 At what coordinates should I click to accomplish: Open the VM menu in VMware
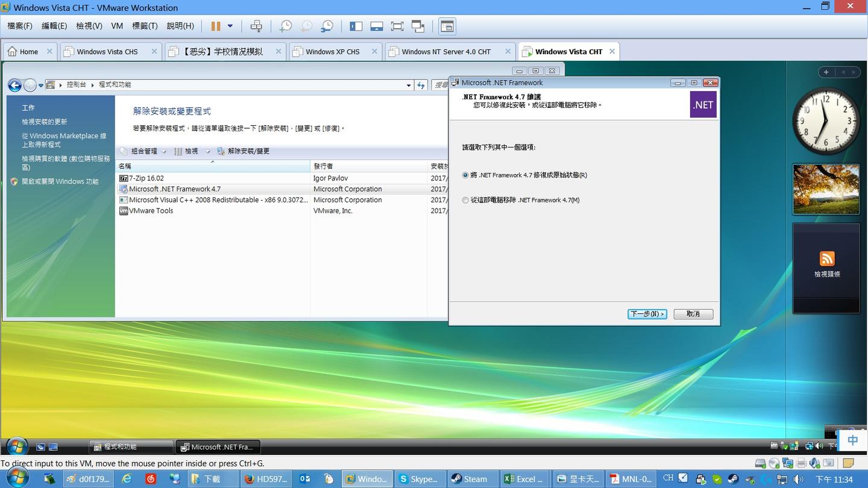coord(117,26)
